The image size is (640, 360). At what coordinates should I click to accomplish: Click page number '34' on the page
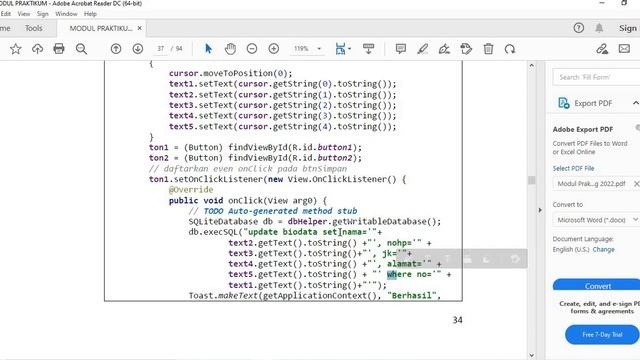tap(457, 320)
